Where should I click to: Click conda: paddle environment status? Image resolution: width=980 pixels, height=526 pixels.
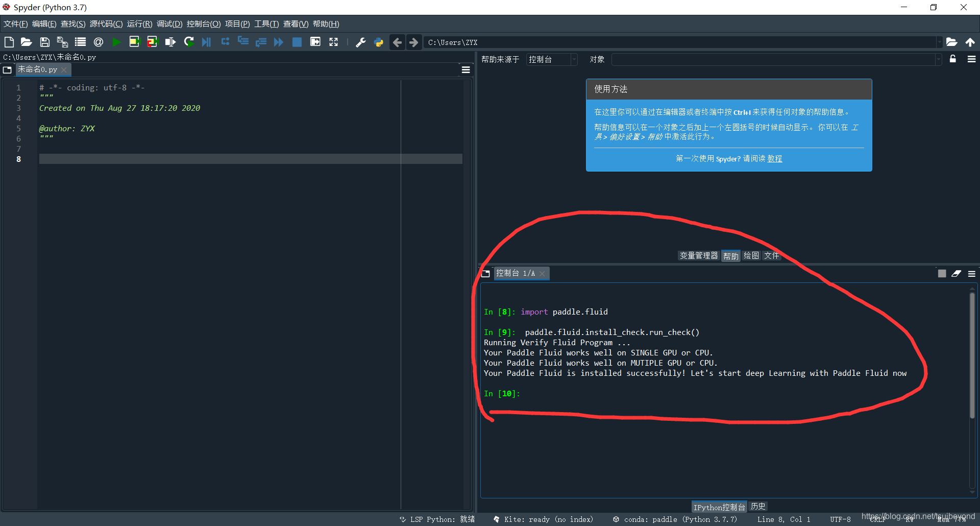675,519
